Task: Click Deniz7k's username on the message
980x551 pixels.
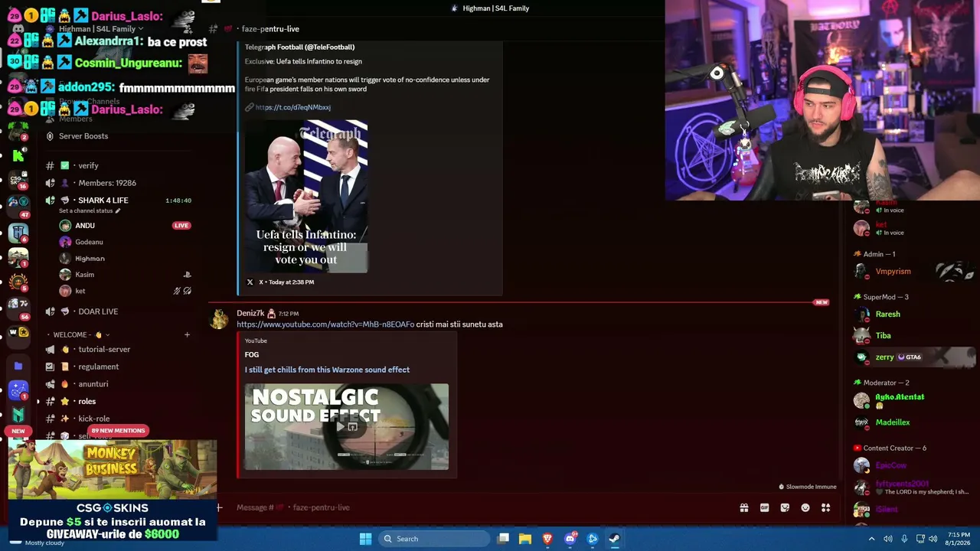Action: tap(250, 313)
